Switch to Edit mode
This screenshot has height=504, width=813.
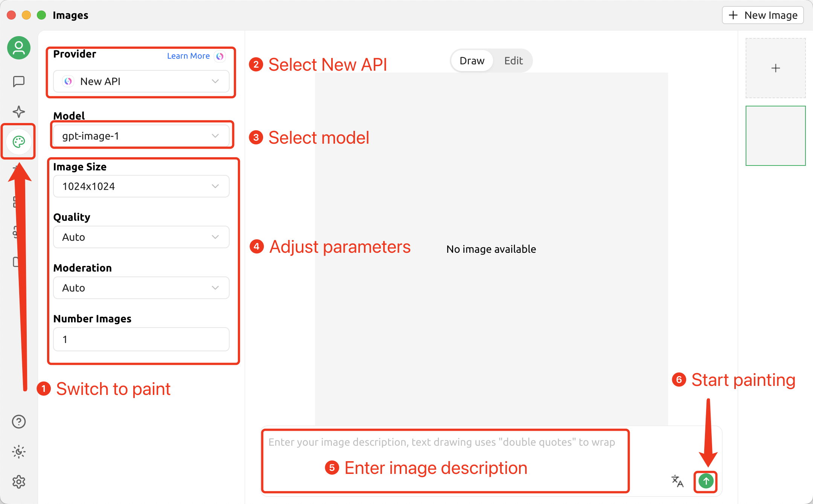pyautogui.click(x=513, y=61)
